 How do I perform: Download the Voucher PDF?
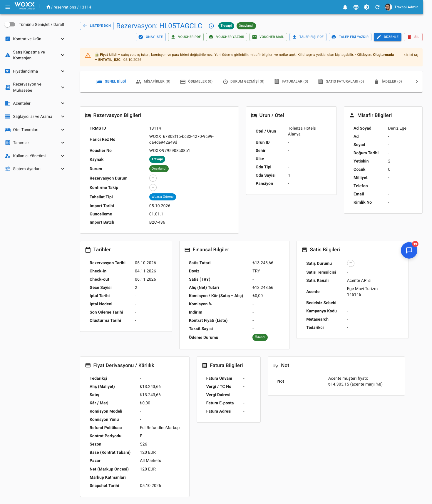point(186,37)
